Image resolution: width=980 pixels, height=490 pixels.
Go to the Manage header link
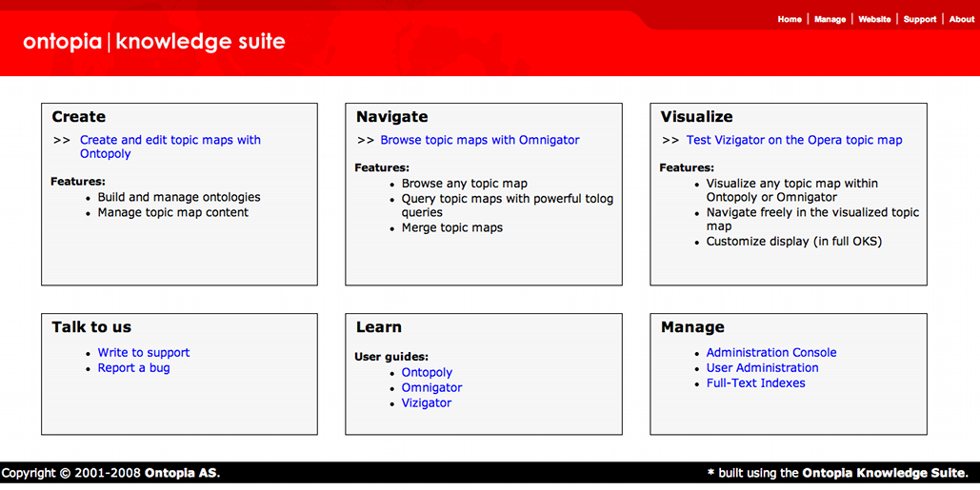coord(830,19)
